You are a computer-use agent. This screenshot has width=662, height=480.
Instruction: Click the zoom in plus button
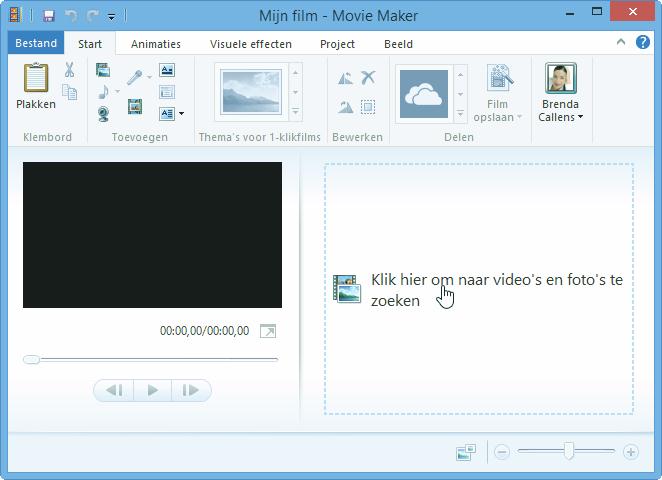(631, 452)
